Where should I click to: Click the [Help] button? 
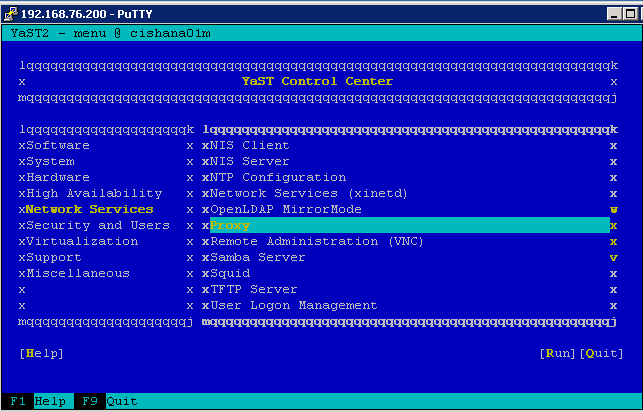pyautogui.click(x=42, y=353)
